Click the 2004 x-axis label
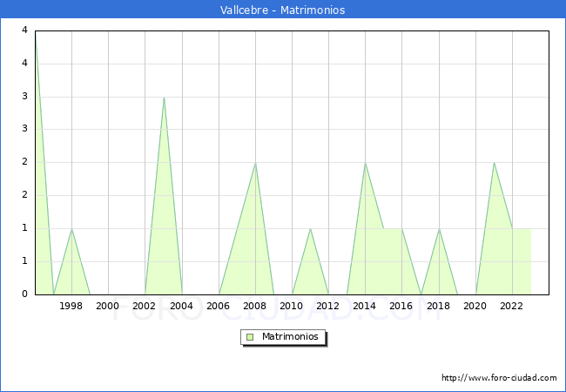 tap(182, 306)
